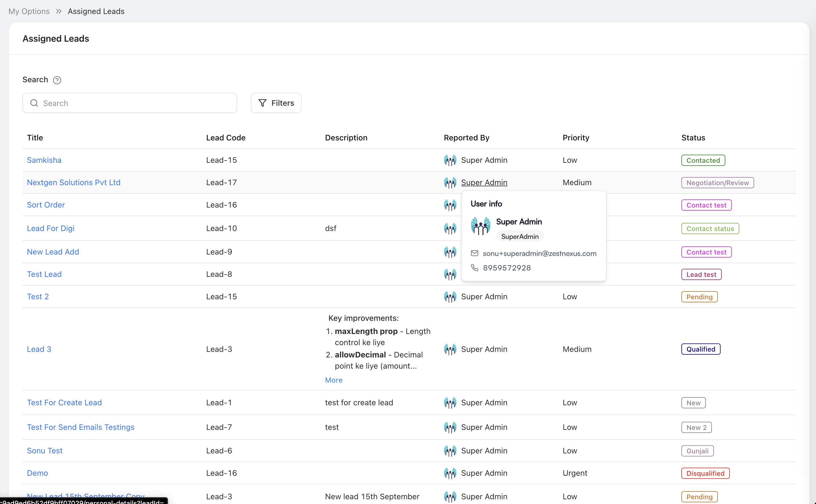816x504 pixels.
Task: Click the funnel icon on the Filters button
Action: click(262, 103)
